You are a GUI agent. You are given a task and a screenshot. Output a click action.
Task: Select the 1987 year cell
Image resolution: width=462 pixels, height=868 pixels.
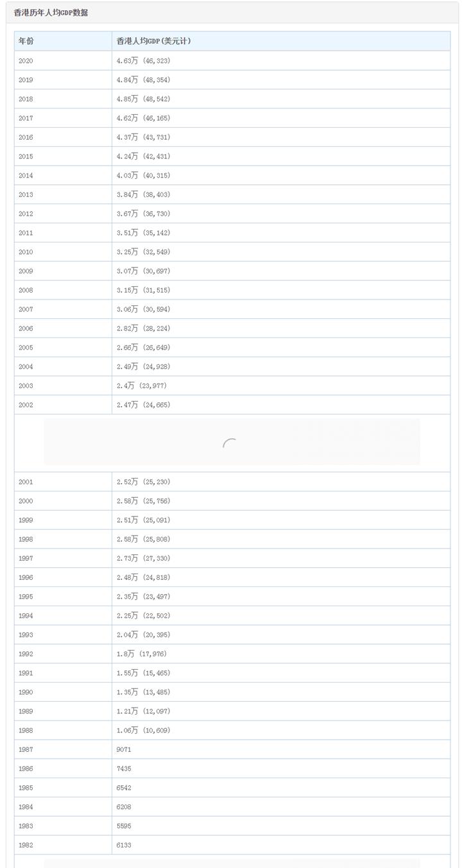tap(26, 749)
